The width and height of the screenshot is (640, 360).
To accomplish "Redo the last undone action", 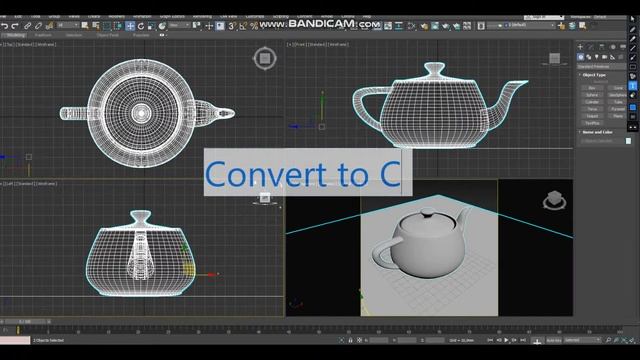I will click(x=15, y=26).
